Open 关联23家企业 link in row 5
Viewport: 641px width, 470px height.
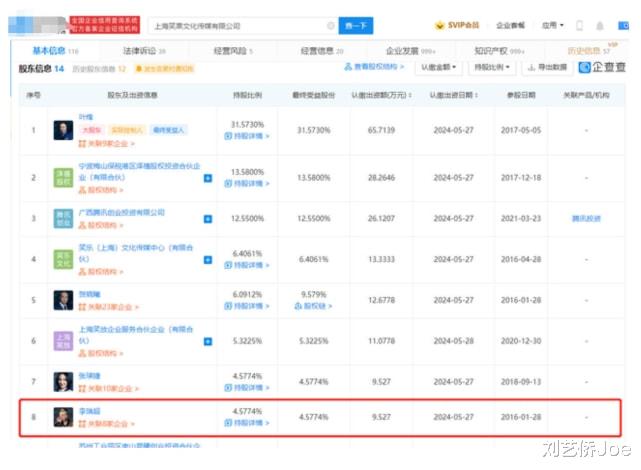tap(109, 307)
